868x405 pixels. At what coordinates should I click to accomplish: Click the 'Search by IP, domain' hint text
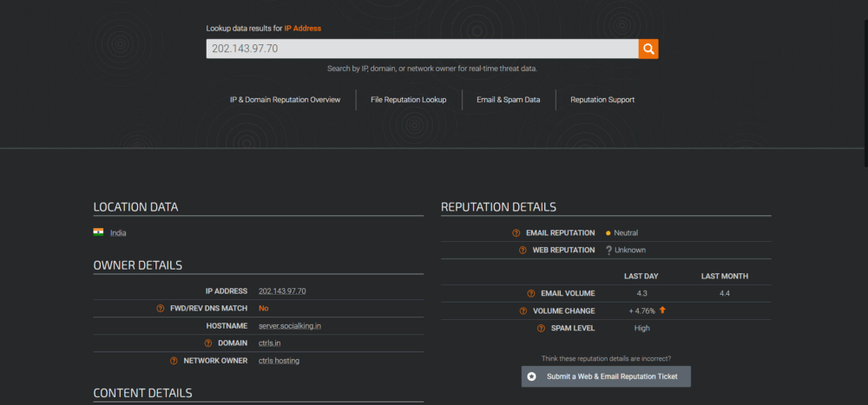[432, 69]
